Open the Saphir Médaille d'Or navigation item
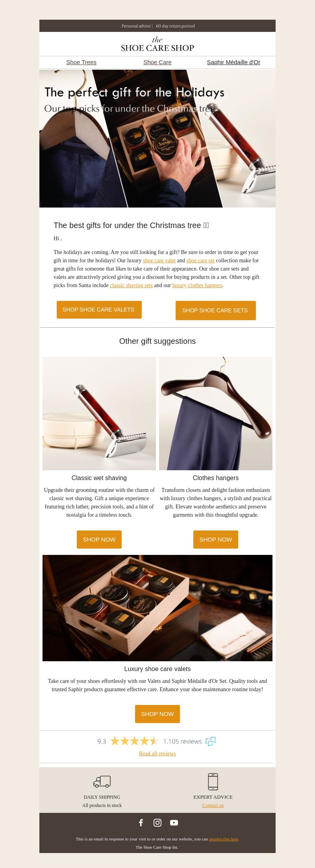This screenshot has height=868, width=315. (233, 62)
